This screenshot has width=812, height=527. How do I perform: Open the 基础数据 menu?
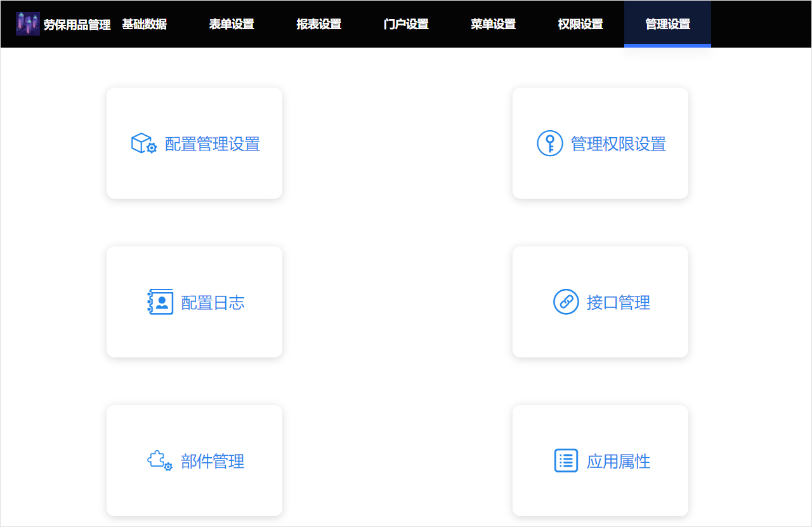point(145,25)
